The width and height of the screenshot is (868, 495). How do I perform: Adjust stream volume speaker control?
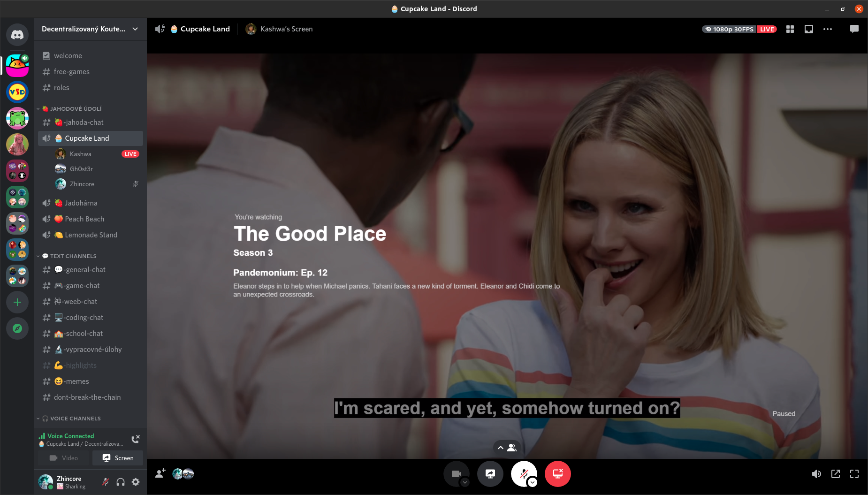[x=816, y=474]
